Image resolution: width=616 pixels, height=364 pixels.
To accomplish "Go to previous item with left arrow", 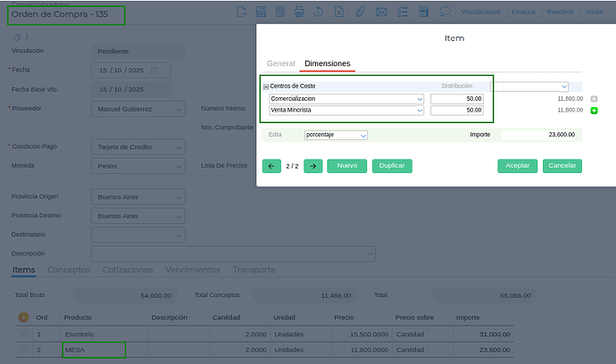I will (x=272, y=166).
